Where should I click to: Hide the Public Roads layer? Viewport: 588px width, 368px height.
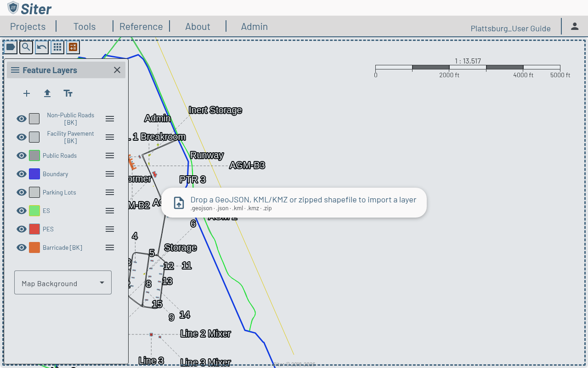[x=22, y=155]
